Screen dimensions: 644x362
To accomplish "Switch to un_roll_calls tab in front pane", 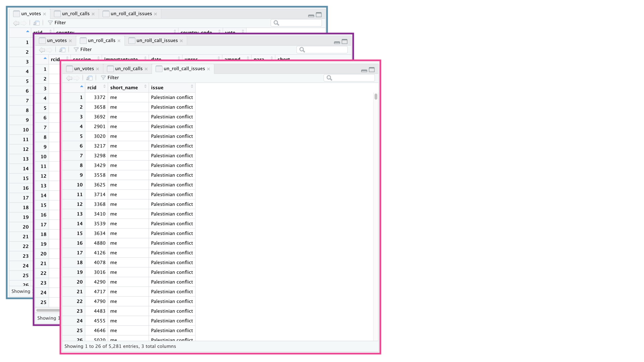I will point(128,69).
